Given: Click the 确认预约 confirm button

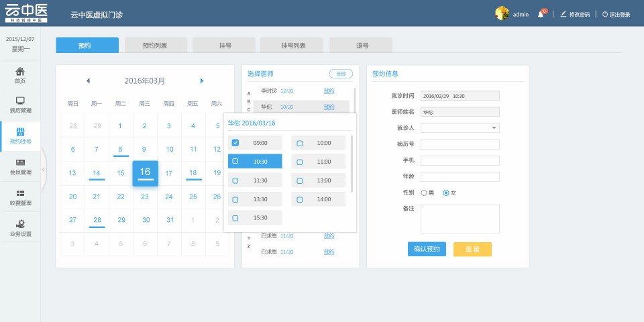Looking at the screenshot, I should [x=427, y=249].
